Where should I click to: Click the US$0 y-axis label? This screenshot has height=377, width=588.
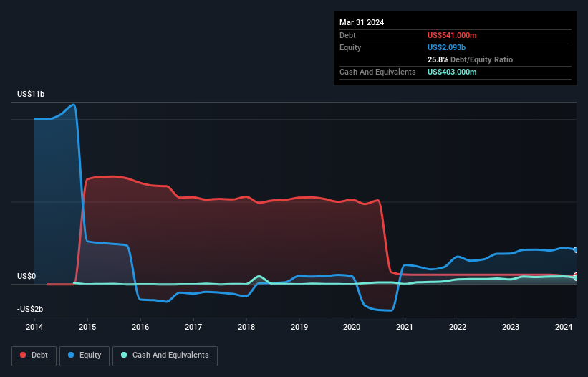26,277
